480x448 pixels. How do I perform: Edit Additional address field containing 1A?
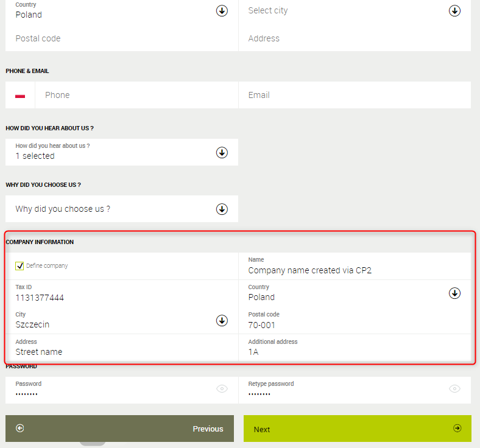[x=355, y=351]
